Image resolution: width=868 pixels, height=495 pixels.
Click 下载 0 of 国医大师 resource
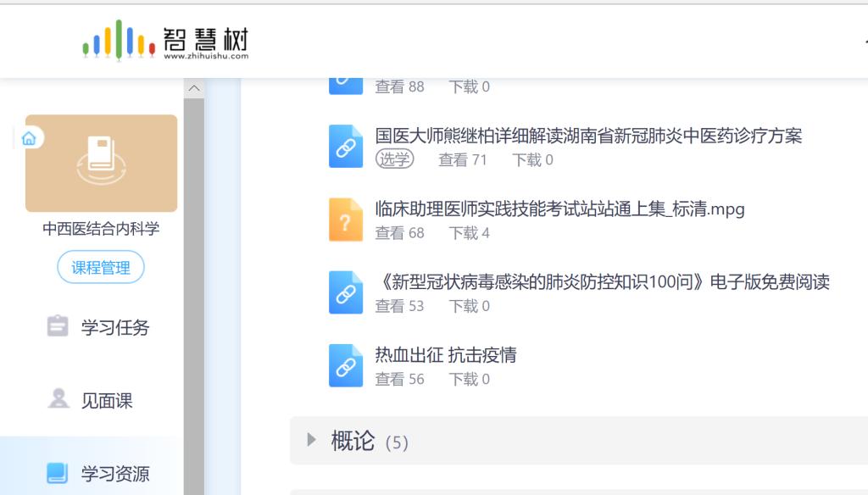[532, 160]
